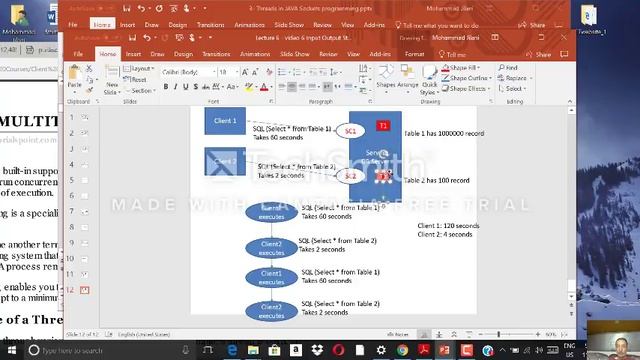This screenshot has height=360, width=640.
Task: Clear all formatting eraser icon
Action: [x=269, y=72]
